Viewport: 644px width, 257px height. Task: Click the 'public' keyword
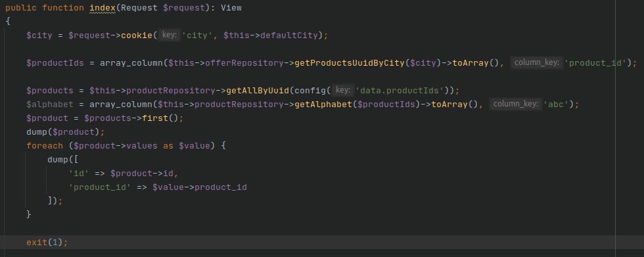point(21,8)
